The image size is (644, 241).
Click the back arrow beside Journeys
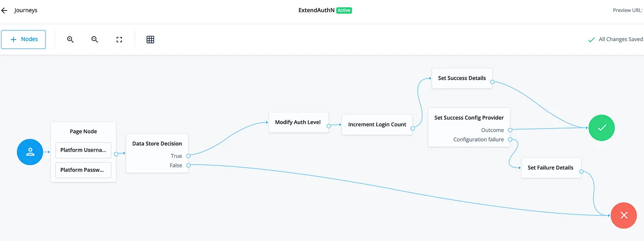pos(4,10)
